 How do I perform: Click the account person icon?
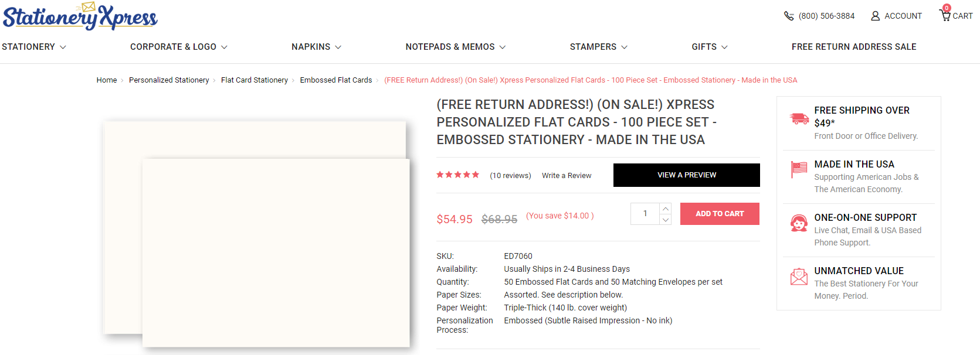point(876,16)
